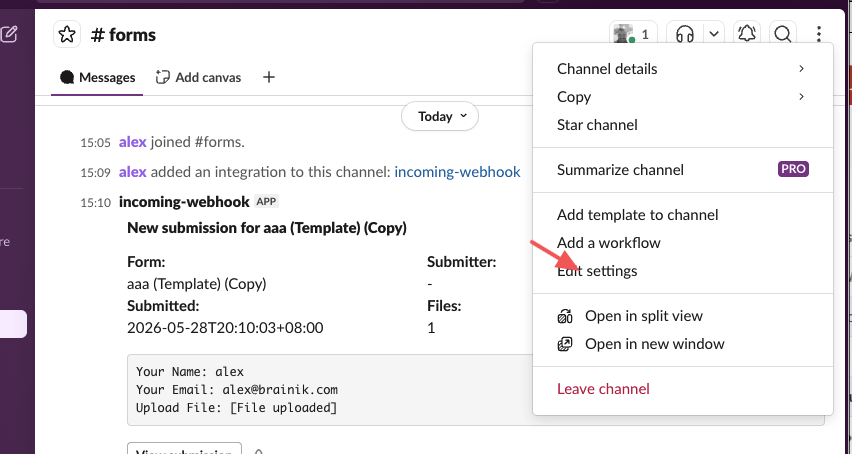Open the incoming-webhook integration link
This screenshot has height=454, width=852.
coord(458,172)
